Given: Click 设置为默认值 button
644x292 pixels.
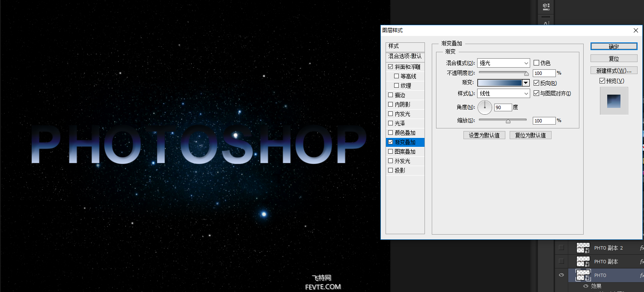Looking at the screenshot, I should click(x=484, y=135).
